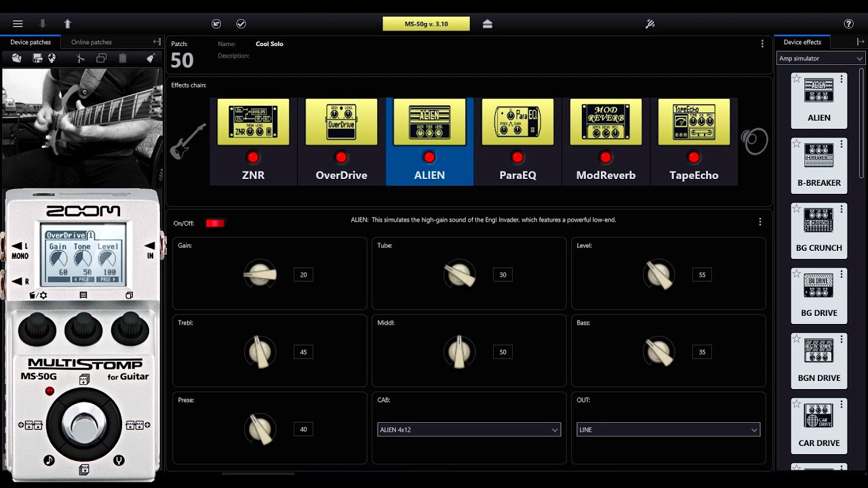Open the B-BREAKER card three-dot menu
Viewport: 868px width, 488px height.
click(842, 144)
